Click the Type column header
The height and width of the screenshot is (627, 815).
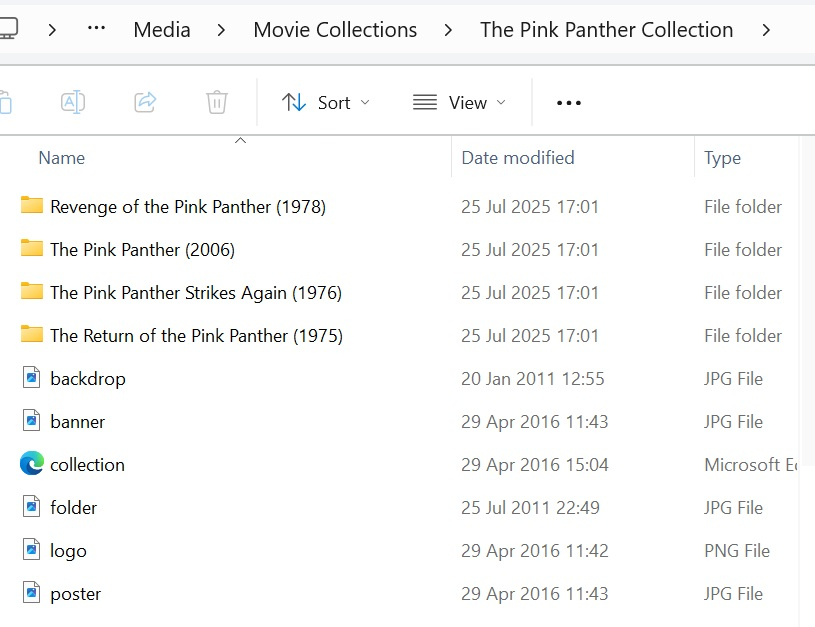722,158
